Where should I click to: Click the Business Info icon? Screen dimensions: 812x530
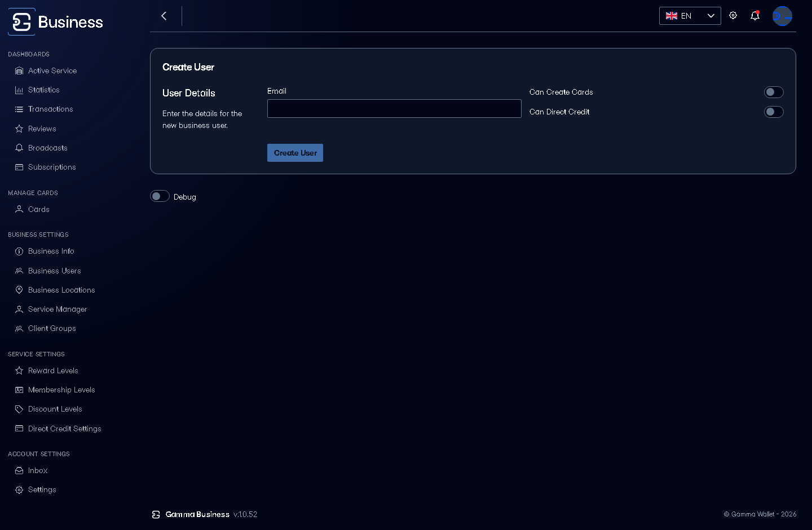(19, 251)
